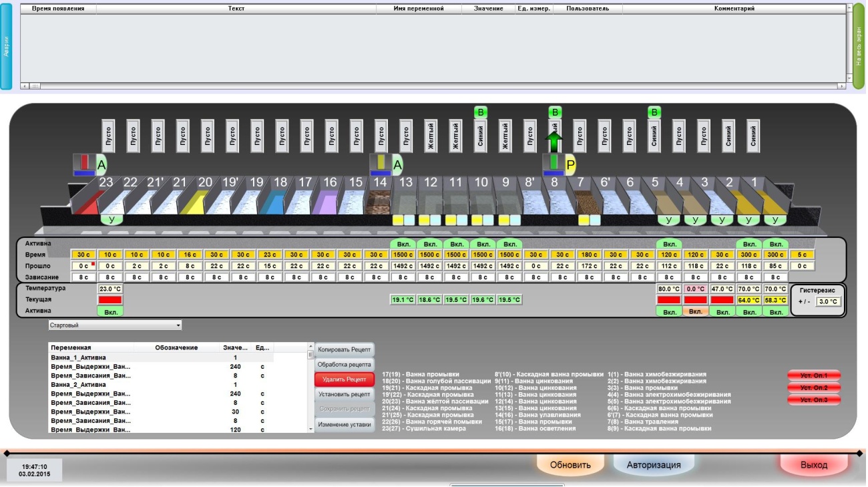The height and width of the screenshot is (487, 868).
Task: Click the operator carriage icon above bath 23
Action: pyautogui.click(x=85, y=164)
